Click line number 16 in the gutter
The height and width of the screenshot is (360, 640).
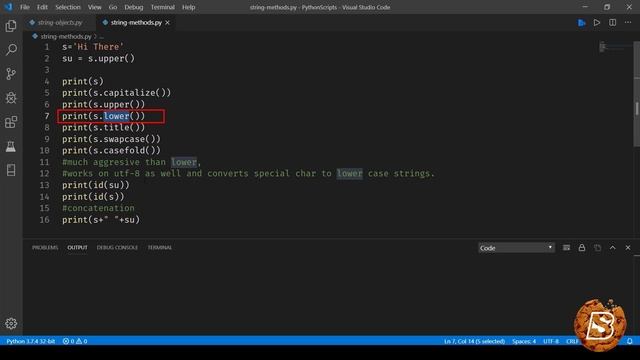(x=44, y=220)
